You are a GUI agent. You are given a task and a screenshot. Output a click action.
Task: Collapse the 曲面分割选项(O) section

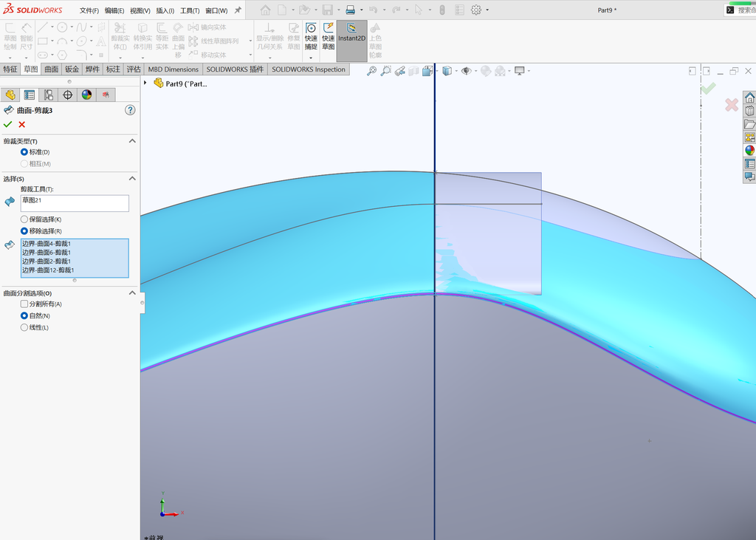click(x=132, y=293)
